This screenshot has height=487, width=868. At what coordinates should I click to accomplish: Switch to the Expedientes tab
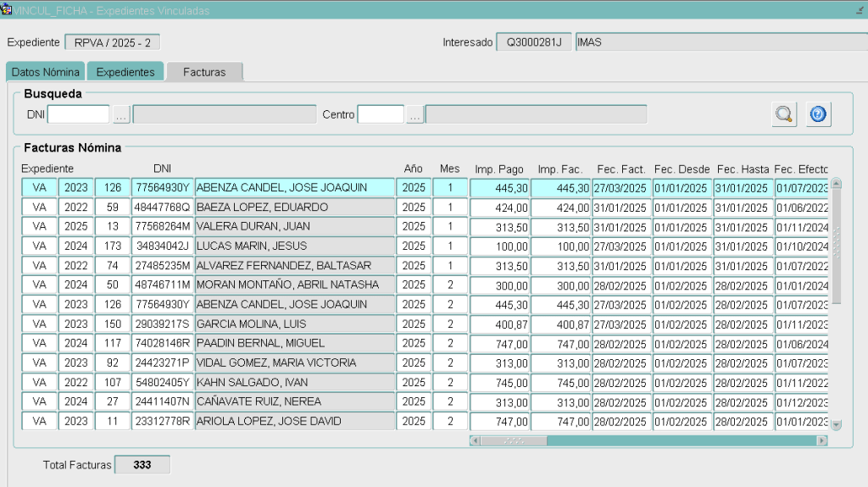[125, 72]
